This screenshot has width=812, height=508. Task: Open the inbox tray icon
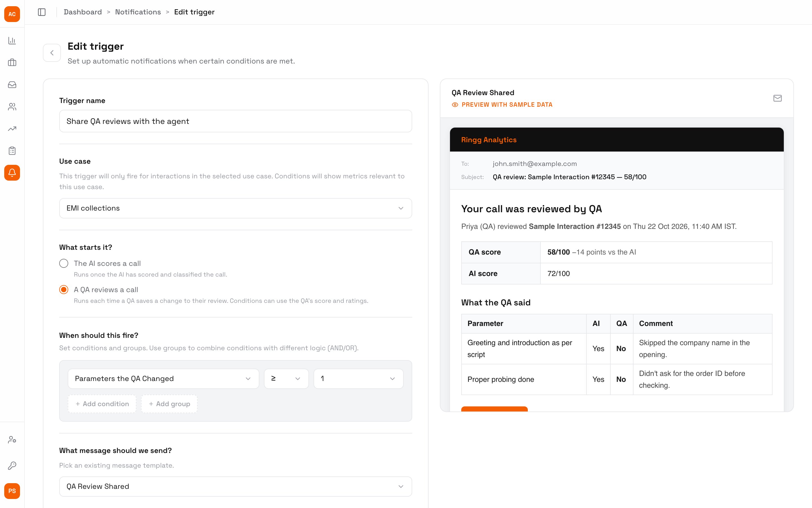point(12,85)
